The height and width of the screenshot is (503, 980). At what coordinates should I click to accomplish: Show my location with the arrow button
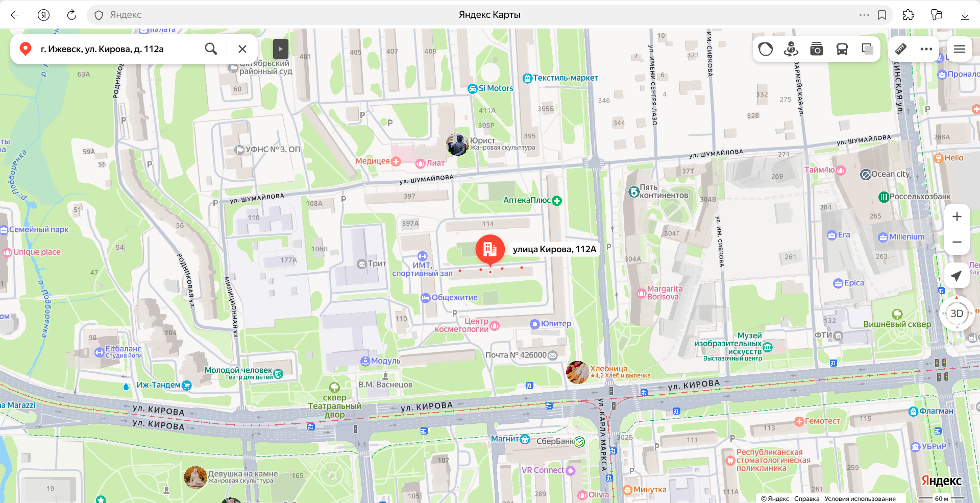coord(957,276)
